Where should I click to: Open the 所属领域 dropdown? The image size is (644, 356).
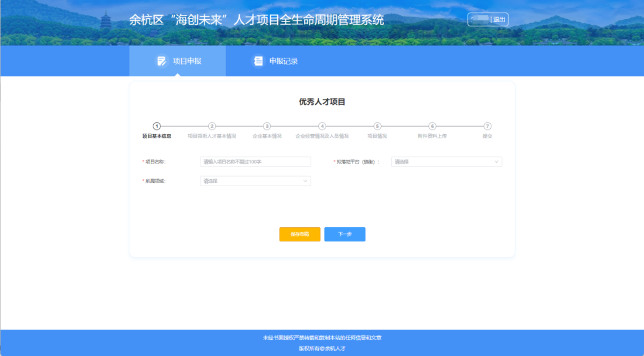255,180
